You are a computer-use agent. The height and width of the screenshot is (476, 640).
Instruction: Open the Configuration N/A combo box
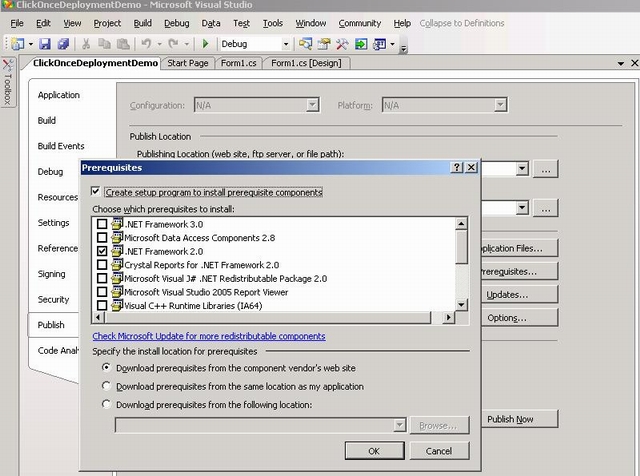(257, 105)
